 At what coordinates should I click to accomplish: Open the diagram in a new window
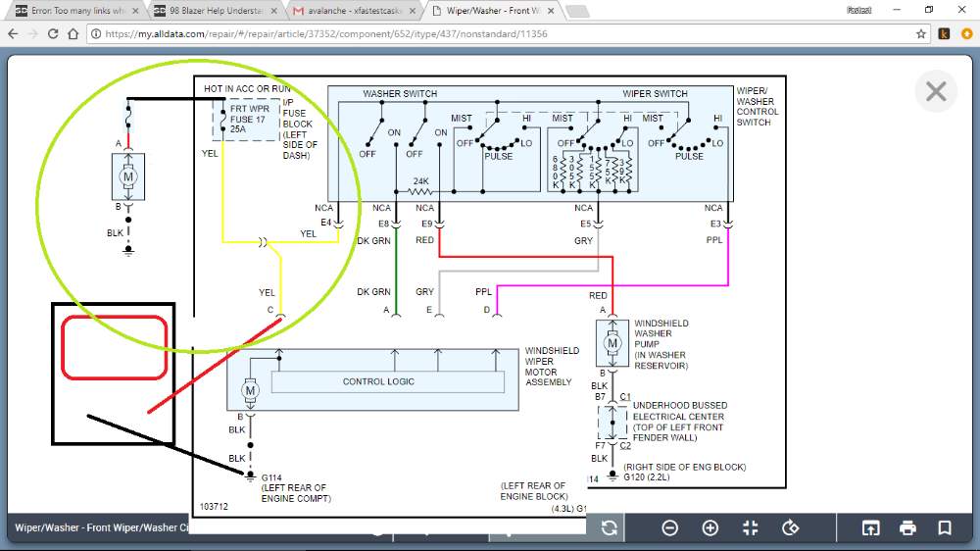coord(870,527)
